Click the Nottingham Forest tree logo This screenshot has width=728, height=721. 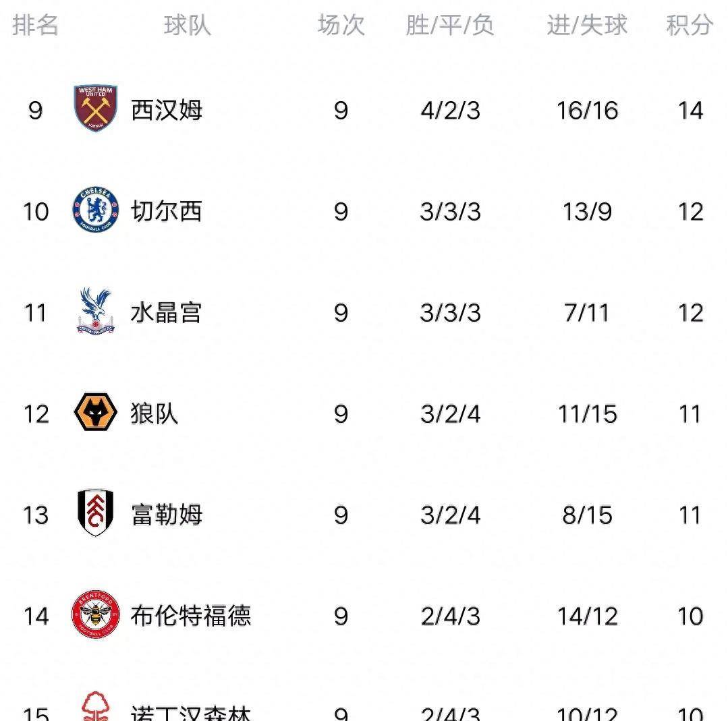click(96, 706)
